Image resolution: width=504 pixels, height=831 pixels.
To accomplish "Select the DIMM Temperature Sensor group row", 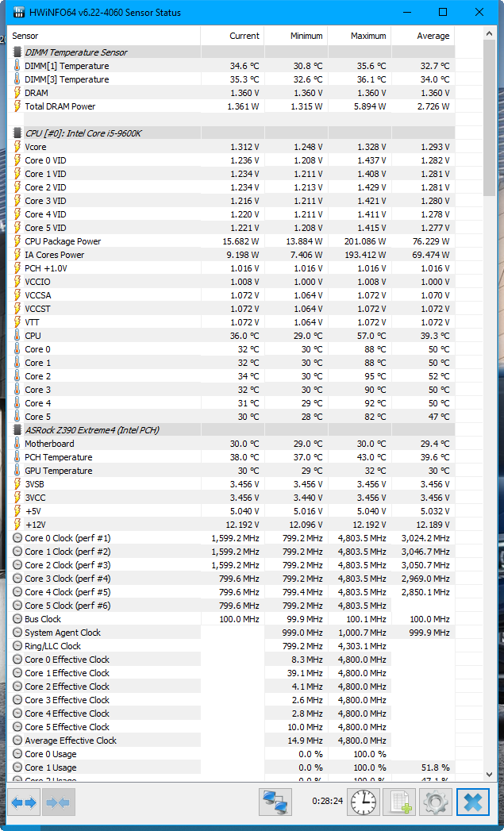I will [x=231, y=52].
